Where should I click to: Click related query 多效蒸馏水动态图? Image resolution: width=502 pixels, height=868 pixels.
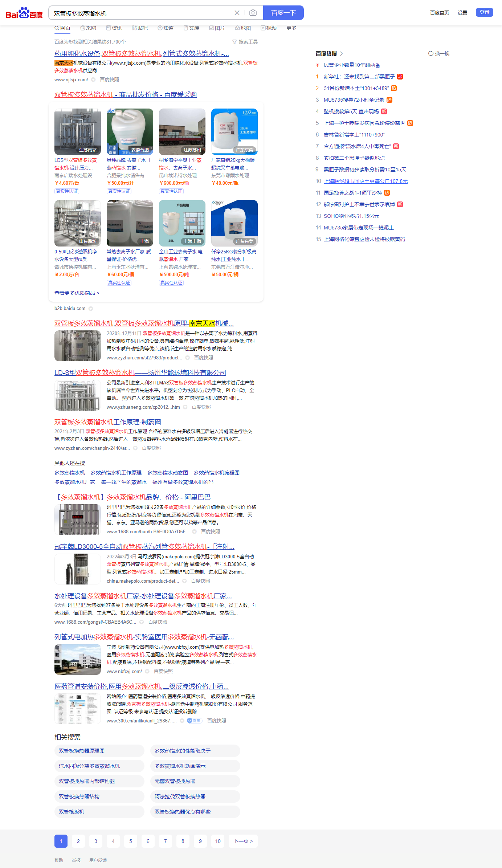(x=168, y=473)
